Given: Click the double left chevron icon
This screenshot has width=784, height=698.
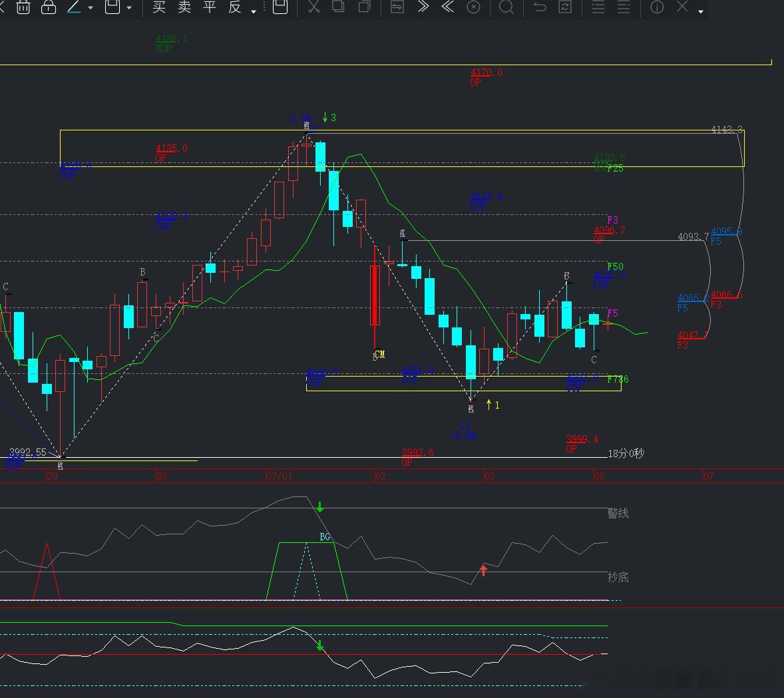Looking at the screenshot, I should 448,7.
